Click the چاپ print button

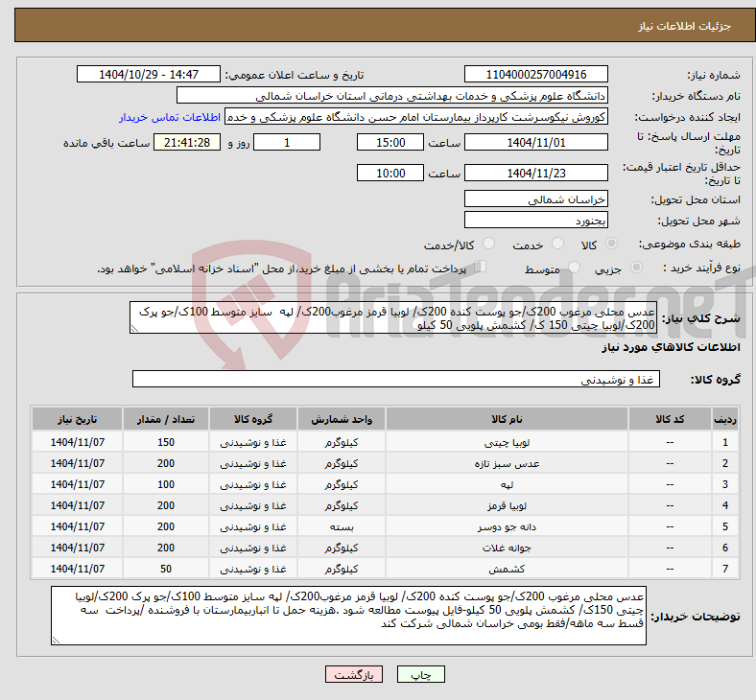[x=421, y=675]
